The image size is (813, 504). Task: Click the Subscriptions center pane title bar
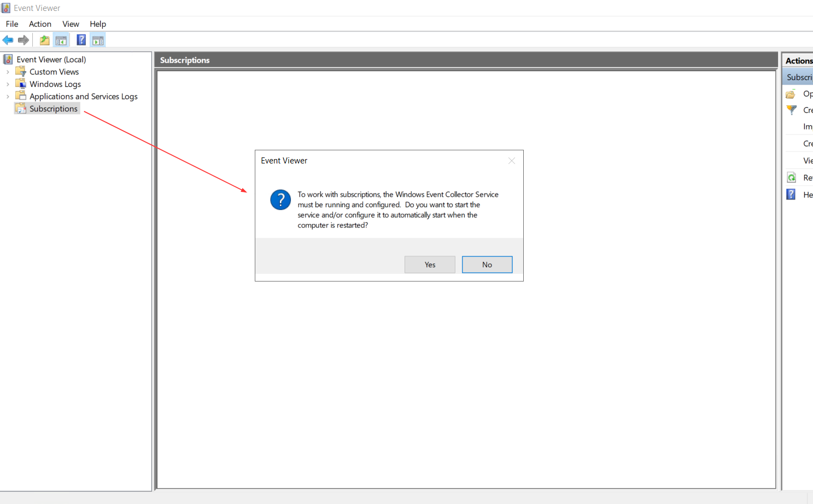click(x=466, y=60)
